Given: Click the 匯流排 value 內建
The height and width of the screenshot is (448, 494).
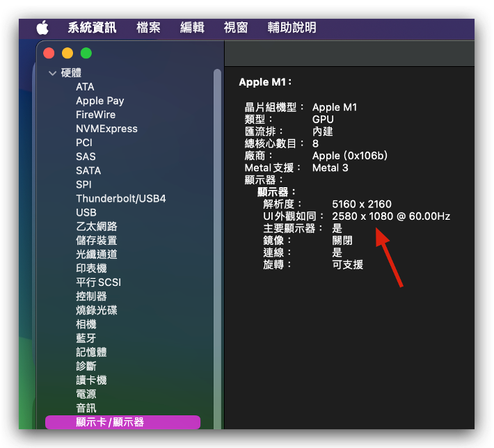Looking at the screenshot, I should point(323,131).
